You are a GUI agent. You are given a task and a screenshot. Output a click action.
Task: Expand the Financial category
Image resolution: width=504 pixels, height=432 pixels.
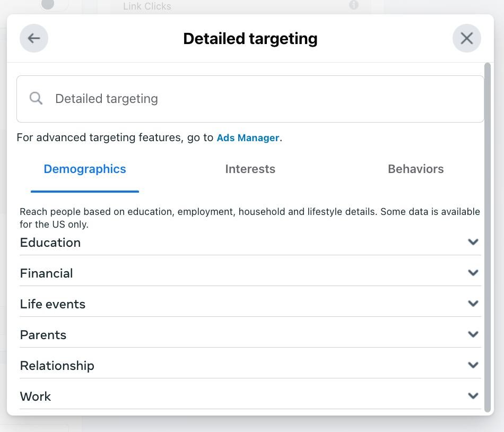pos(473,272)
